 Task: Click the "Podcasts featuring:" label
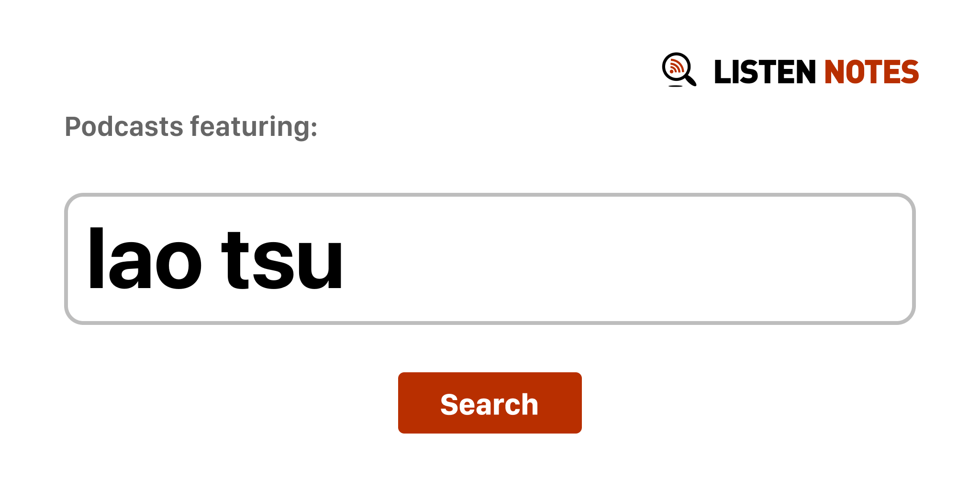(191, 127)
